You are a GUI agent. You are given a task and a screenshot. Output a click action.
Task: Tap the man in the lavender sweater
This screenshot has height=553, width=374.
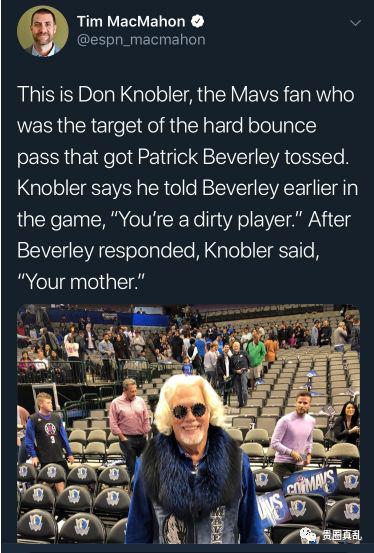pyautogui.click(x=293, y=435)
